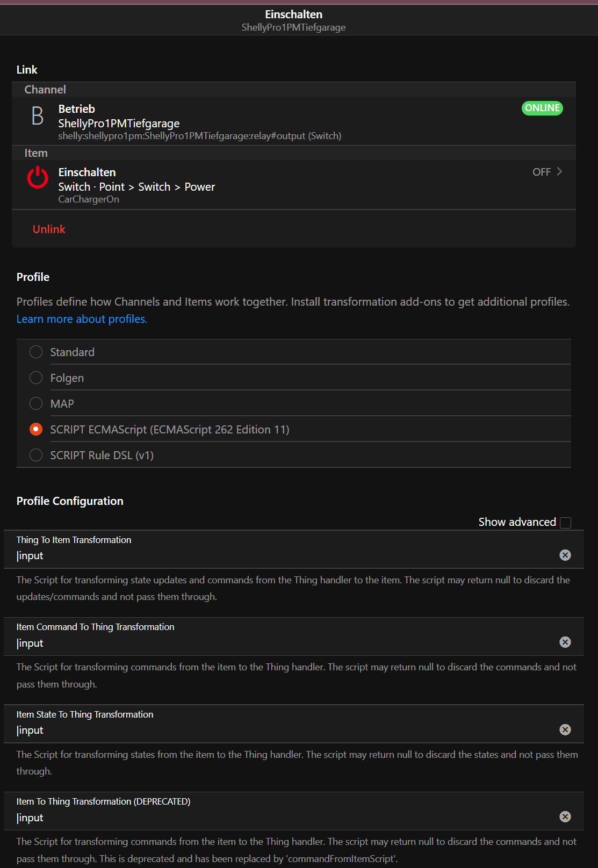
Task: Open Einschalten item via the chevron arrow
Action: [x=559, y=171]
